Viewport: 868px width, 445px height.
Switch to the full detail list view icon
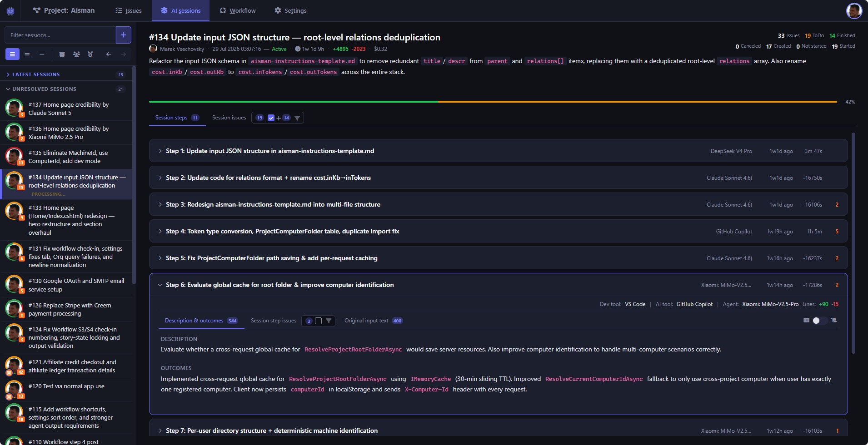(x=12, y=54)
